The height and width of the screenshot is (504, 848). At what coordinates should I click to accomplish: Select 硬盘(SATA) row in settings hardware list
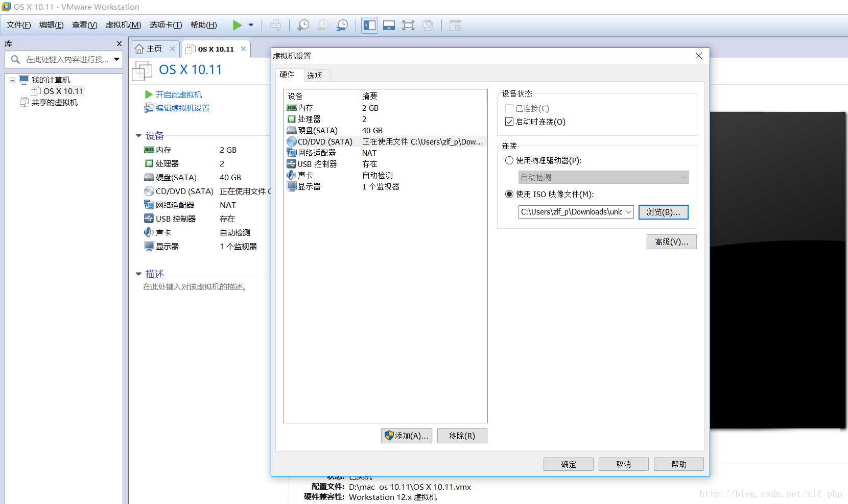tap(385, 130)
